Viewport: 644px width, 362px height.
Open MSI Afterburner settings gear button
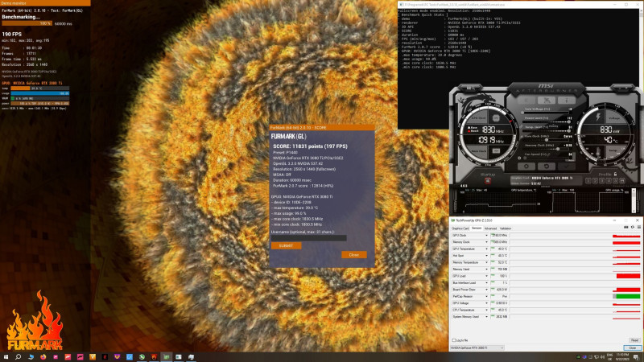tap(526, 167)
